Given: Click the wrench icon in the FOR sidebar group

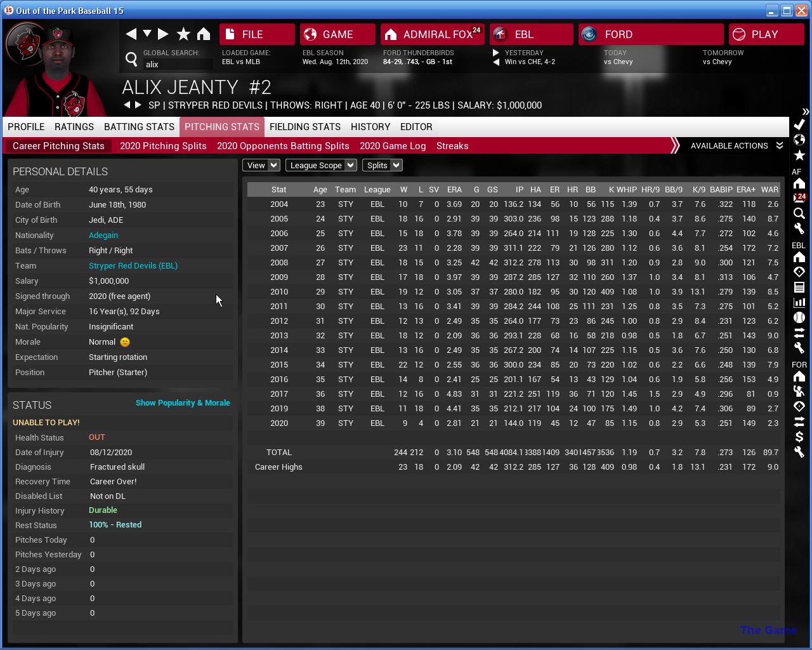Looking at the screenshot, I should tap(799, 452).
